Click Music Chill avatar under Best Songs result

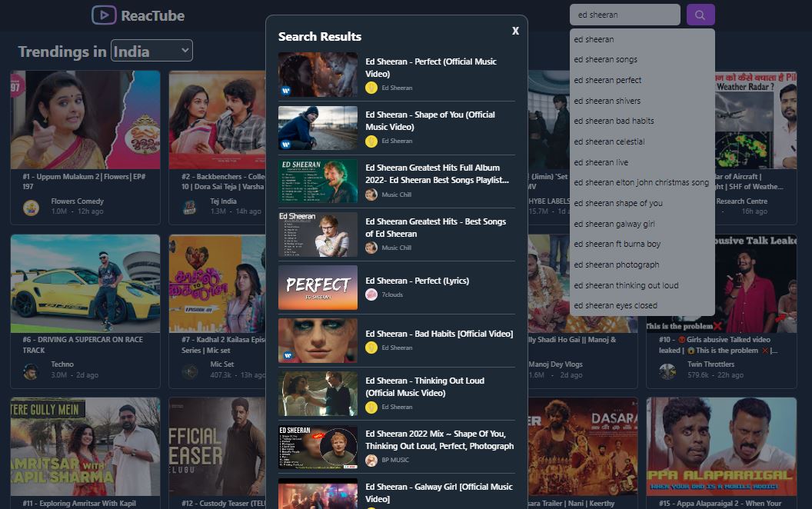click(371, 248)
